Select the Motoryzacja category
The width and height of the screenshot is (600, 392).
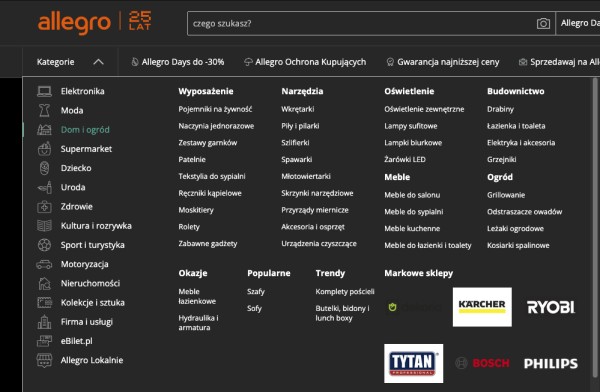tap(85, 264)
